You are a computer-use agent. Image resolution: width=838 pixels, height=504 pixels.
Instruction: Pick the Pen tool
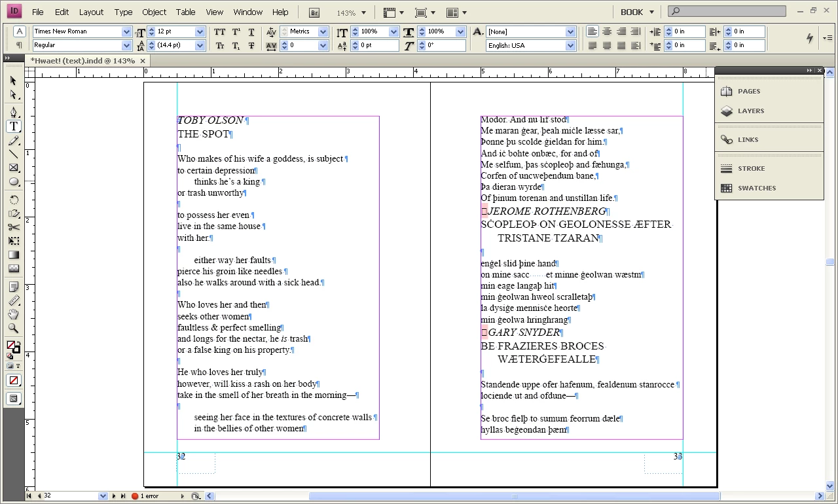click(x=13, y=113)
